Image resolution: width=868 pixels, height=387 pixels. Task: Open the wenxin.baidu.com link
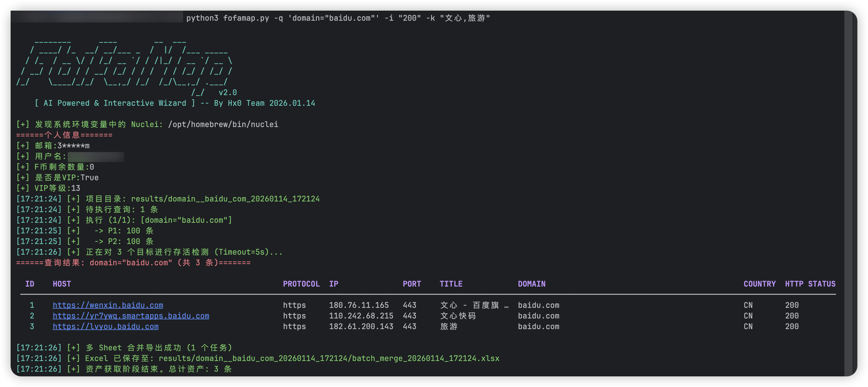[x=107, y=305]
